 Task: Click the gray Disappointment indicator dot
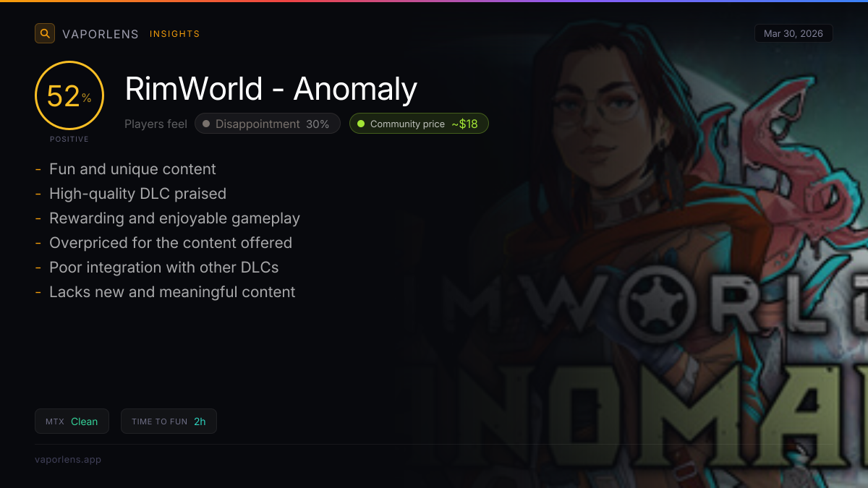[x=206, y=124]
